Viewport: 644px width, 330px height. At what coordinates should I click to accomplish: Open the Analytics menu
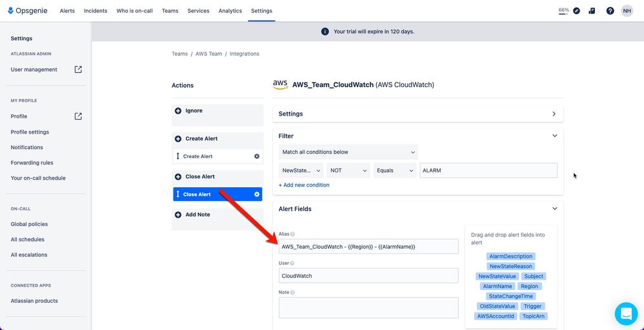tap(230, 11)
